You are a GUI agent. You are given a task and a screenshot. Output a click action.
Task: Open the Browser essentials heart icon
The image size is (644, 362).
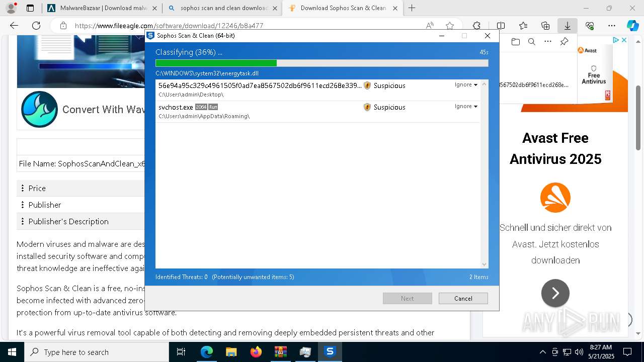click(590, 26)
